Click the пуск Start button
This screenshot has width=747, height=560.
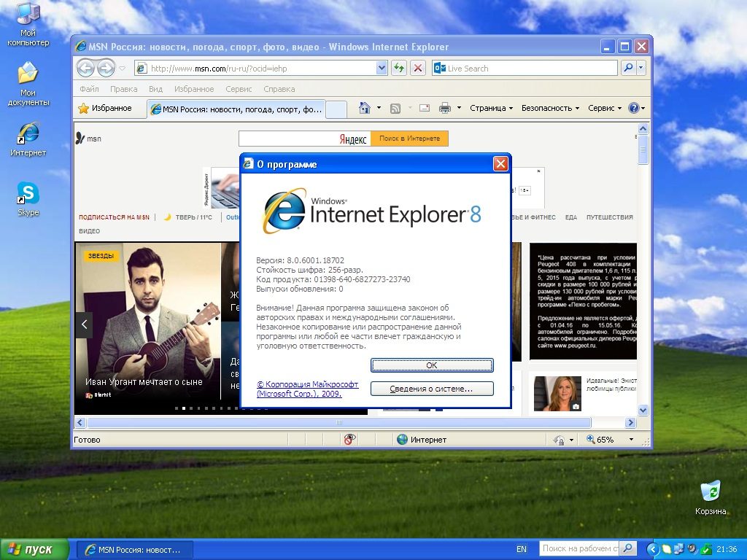click(x=34, y=549)
